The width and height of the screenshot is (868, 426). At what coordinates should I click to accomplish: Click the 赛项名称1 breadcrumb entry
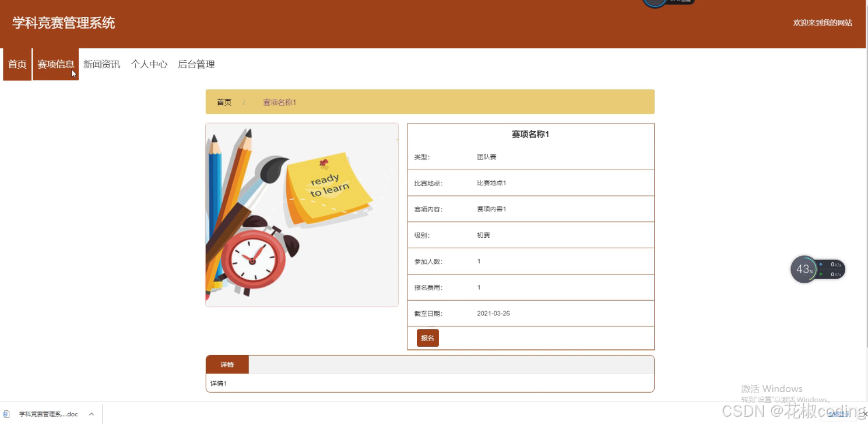(x=279, y=102)
